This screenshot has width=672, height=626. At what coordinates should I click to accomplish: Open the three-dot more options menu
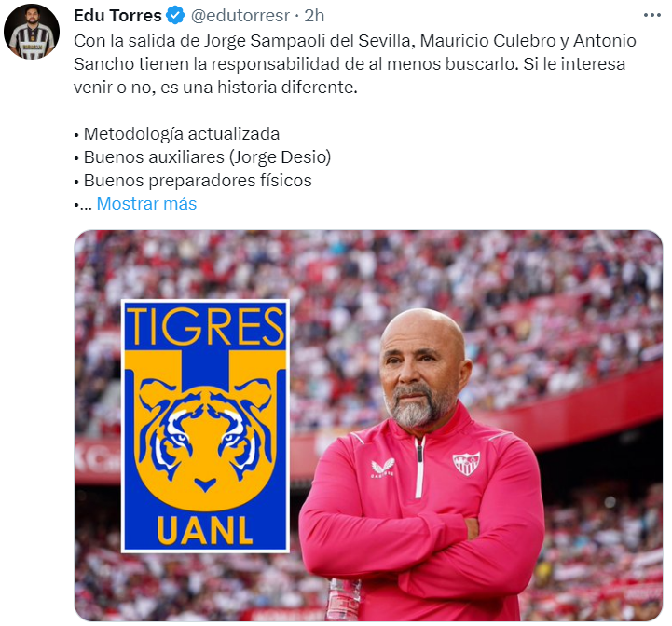(x=651, y=16)
